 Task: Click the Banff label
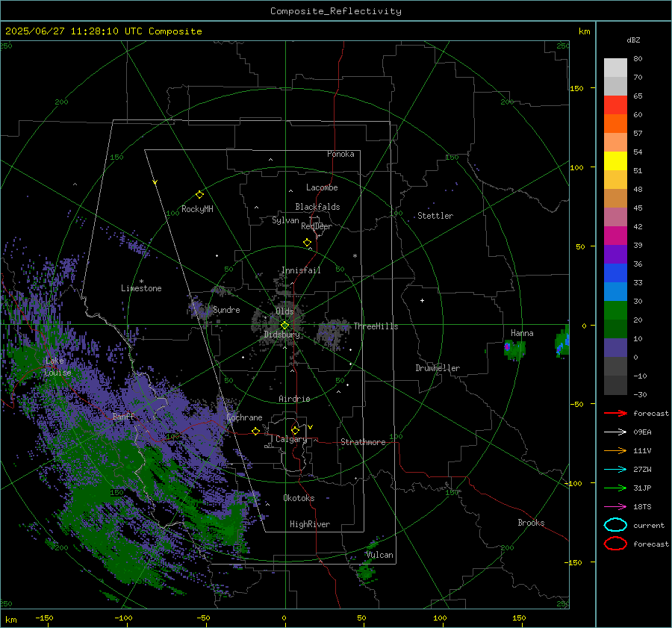(123, 416)
